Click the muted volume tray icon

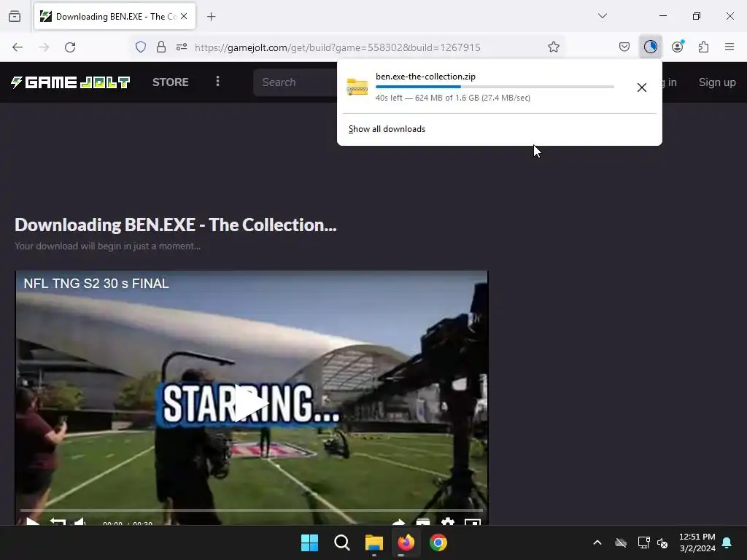tap(662, 542)
